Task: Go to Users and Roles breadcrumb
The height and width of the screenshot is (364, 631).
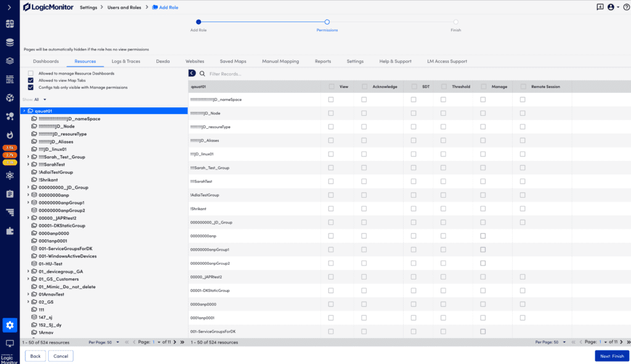Action: pyautogui.click(x=124, y=7)
